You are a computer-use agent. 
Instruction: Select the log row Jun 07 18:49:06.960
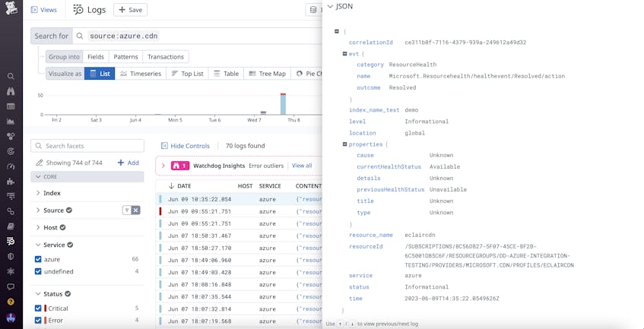pyautogui.click(x=239, y=260)
